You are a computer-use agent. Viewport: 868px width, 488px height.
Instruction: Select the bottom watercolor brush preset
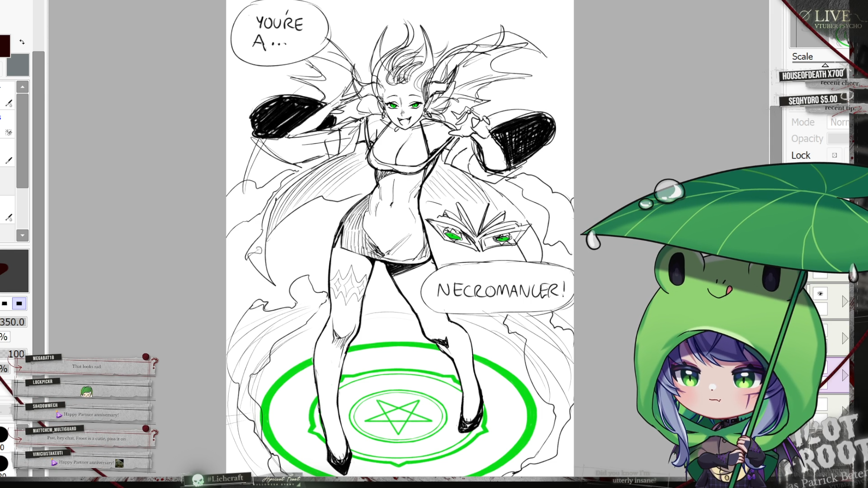[9, 217]
